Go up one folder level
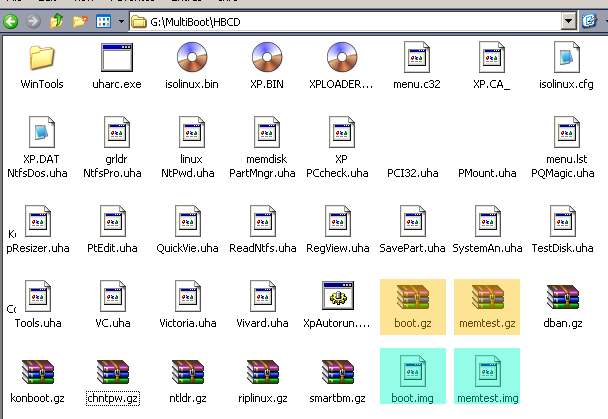 coord(57,21)
